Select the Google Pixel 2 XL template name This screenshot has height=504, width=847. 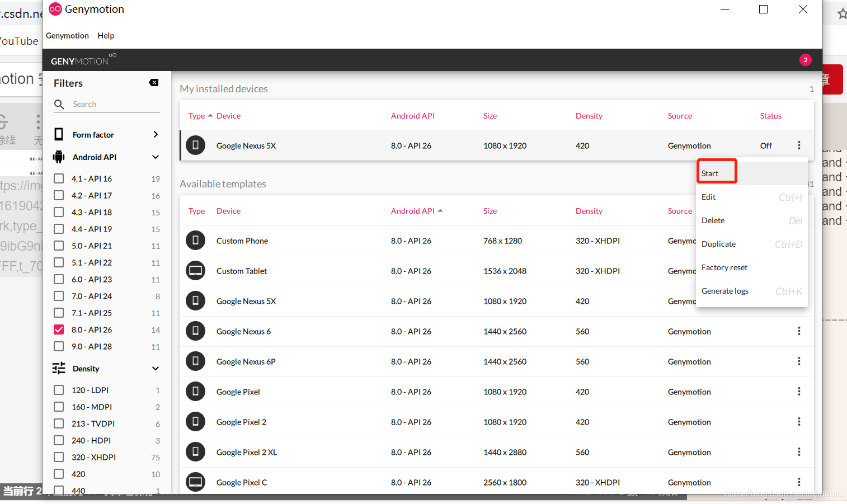(247, 452)
